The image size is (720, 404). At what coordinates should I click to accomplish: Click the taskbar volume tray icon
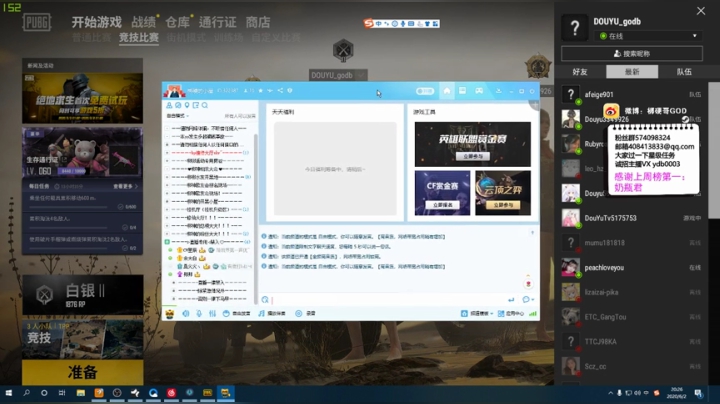[x=637, y=393]
